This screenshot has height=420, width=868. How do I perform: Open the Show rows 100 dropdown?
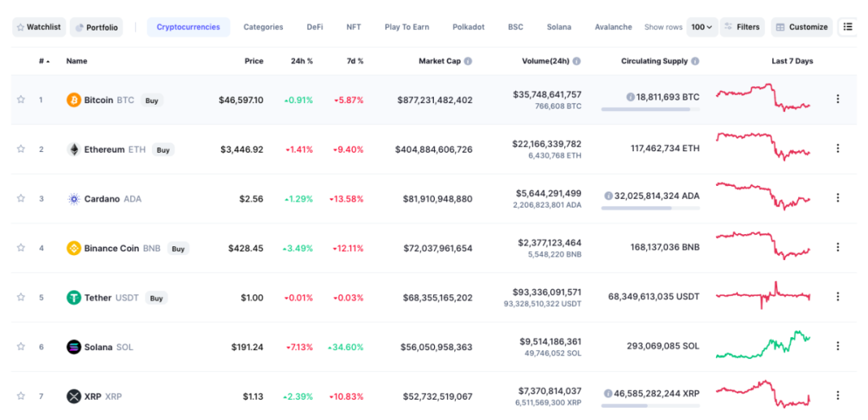click(x=702, y=27)
